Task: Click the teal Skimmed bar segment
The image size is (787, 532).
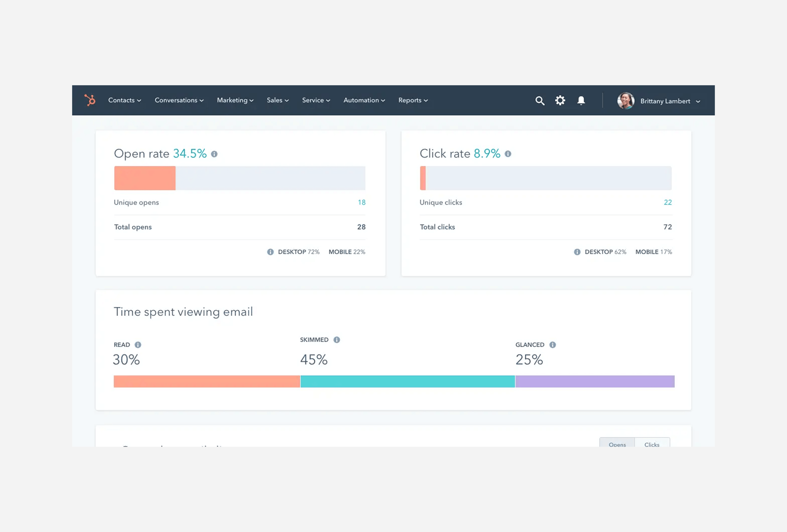Action: (407, 381)
